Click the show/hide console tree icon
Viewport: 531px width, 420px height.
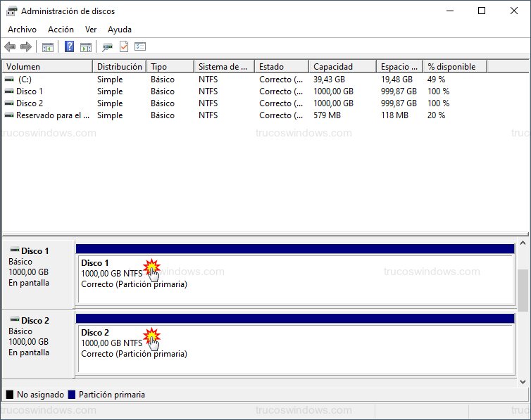pos(48,47)
